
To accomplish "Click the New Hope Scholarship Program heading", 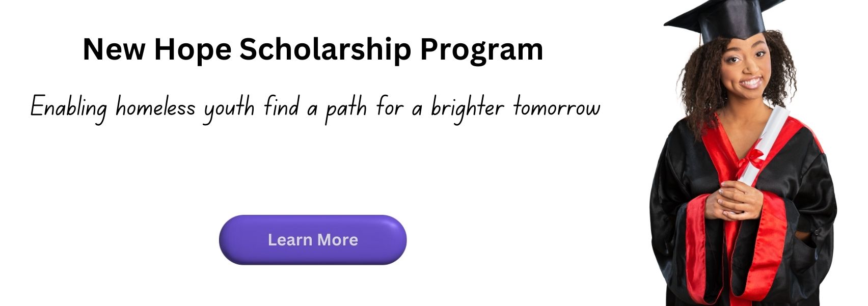I will 313,49.
